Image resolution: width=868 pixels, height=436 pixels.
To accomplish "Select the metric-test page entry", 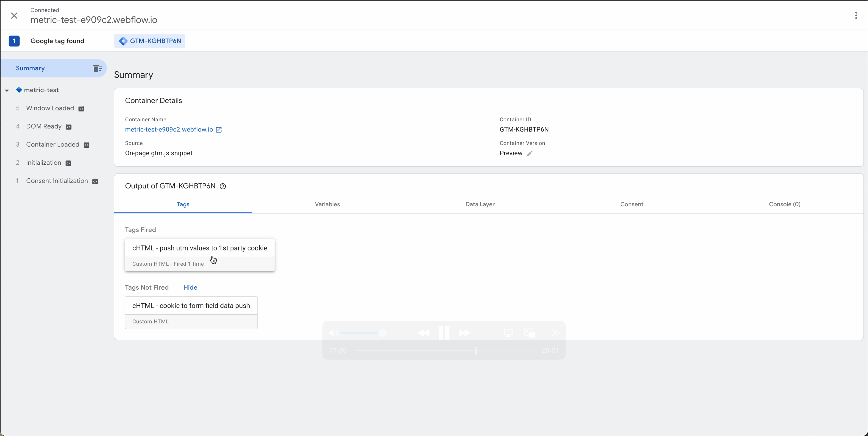I will (41, 90).
